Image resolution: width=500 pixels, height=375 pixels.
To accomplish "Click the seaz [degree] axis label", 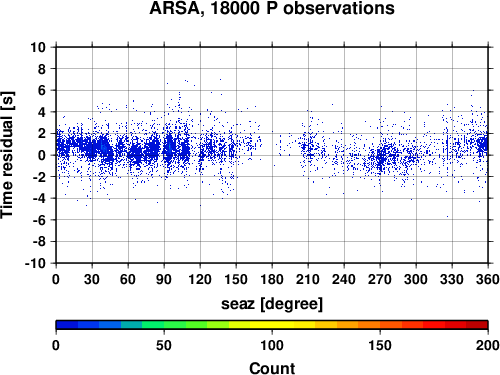I will [272, 304].
